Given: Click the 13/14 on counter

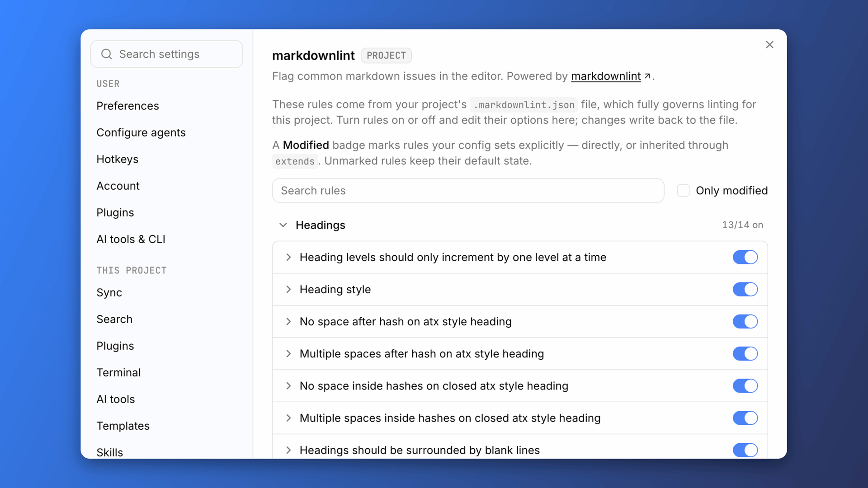Looking at the screenshot, I should pos(742,225).
